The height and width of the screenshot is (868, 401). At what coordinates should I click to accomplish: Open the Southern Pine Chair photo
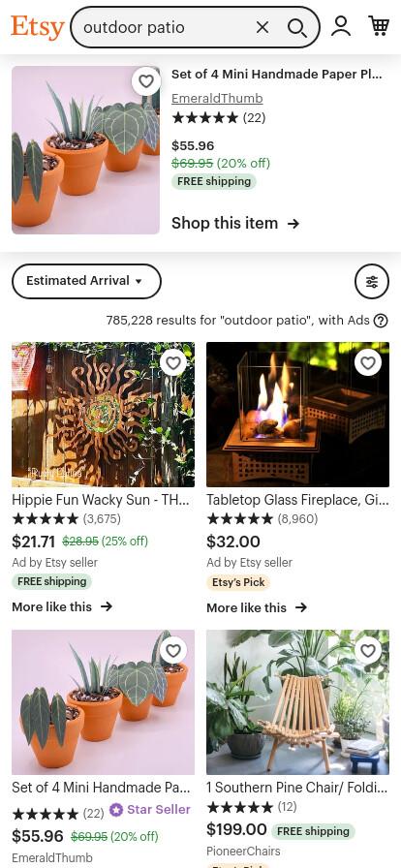[298, 702]
